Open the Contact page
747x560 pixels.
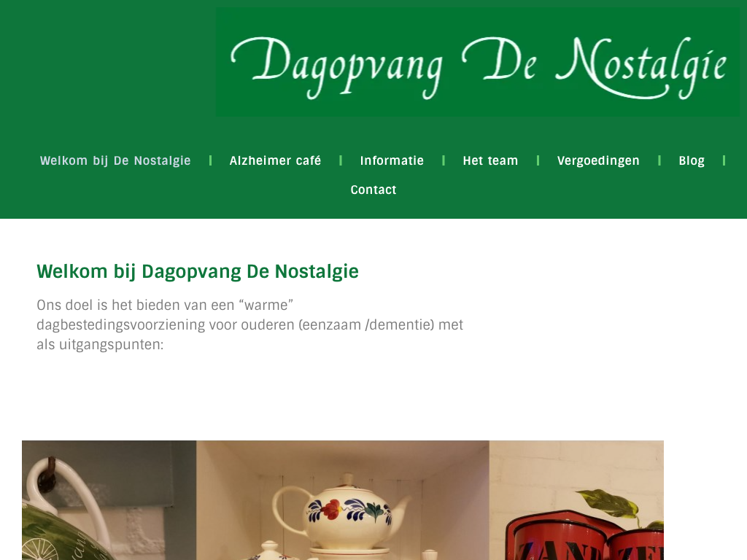(x=373, y=190)
